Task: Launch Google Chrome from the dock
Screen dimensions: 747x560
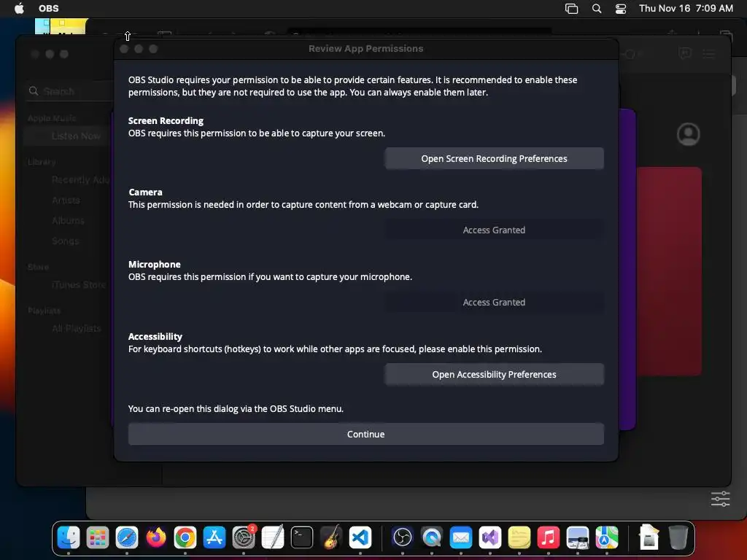Action: pos(185,537)
